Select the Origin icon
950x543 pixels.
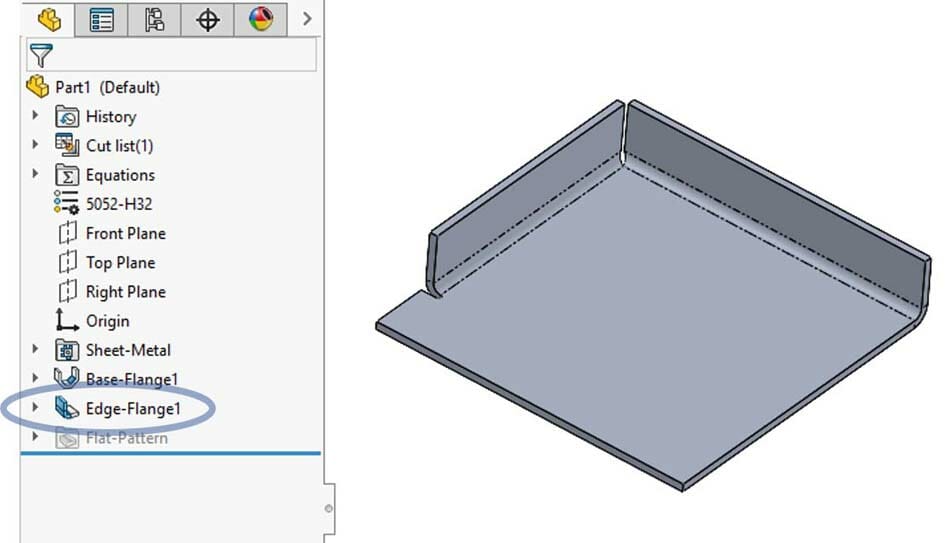click(x=67, y=320)
